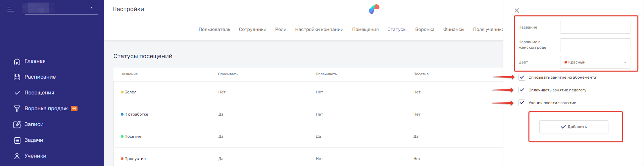The image size is (644, 166).
Task: Click the red dot next to Пропустил
Action: (x=122, y=159)
